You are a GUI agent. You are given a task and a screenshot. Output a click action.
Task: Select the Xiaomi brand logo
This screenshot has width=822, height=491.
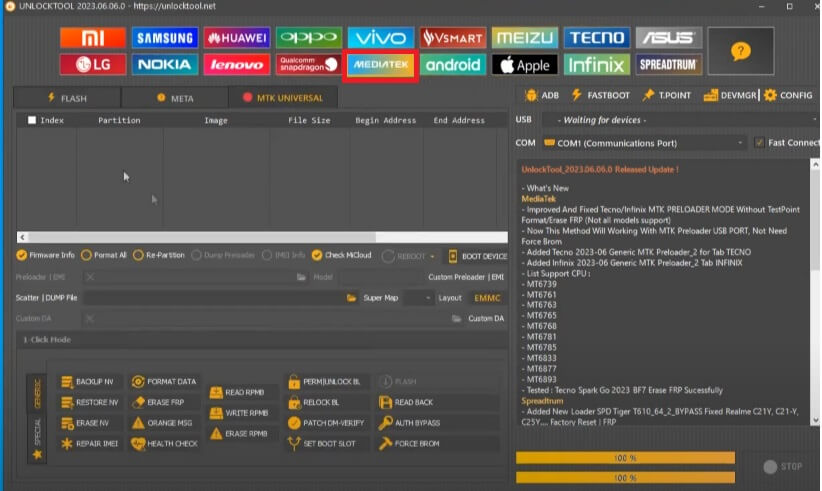coord(92,38)
